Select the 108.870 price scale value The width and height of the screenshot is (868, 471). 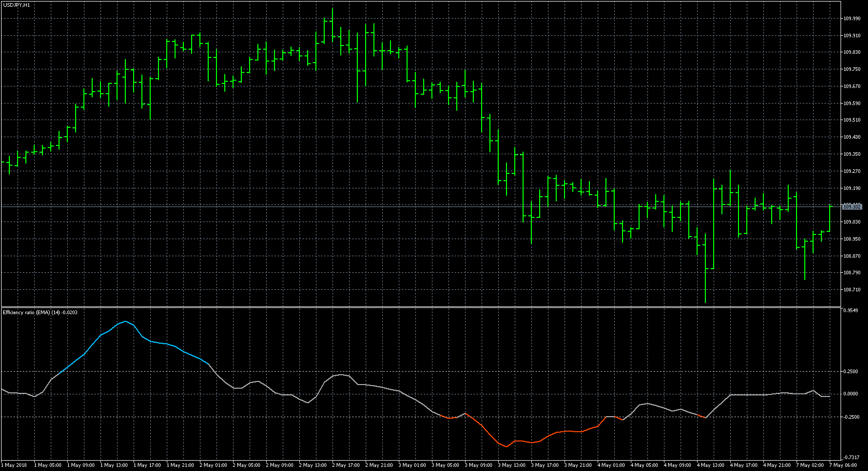coord(852,256)
